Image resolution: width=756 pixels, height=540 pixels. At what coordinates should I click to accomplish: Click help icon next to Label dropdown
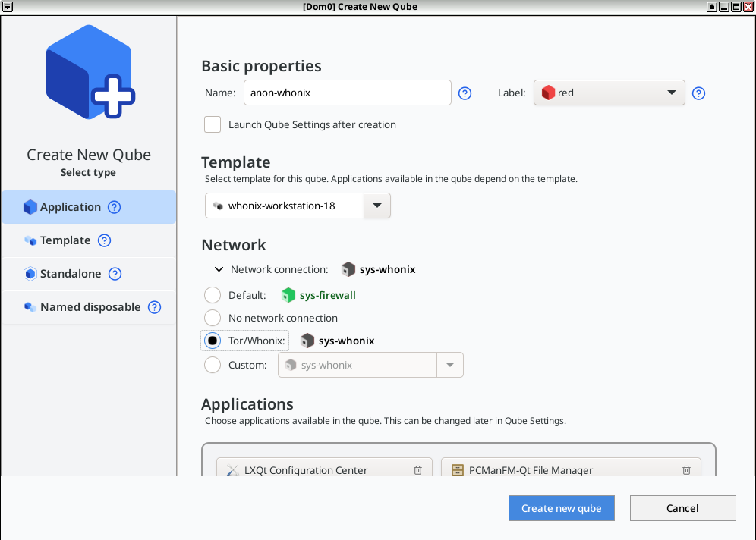699,93
